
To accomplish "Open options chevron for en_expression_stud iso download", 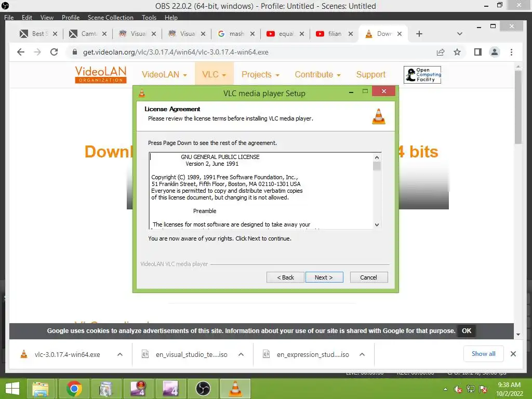I will (362, 354).
